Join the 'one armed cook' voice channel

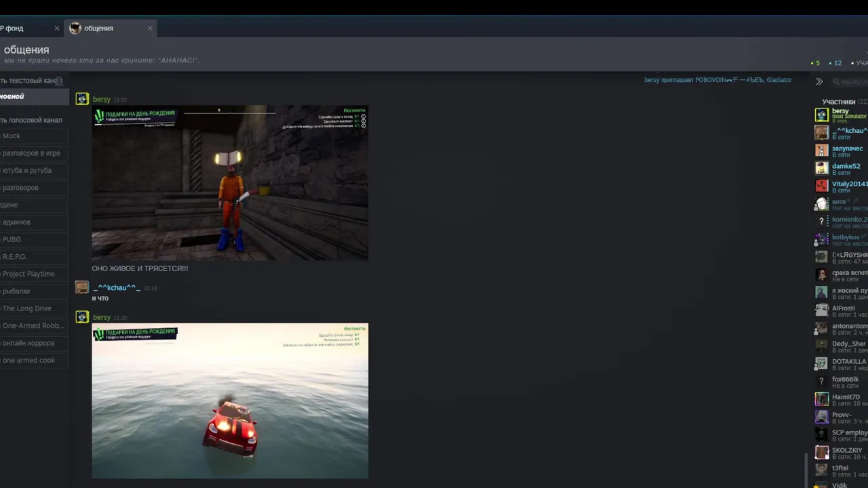click(x=34, y=361)
